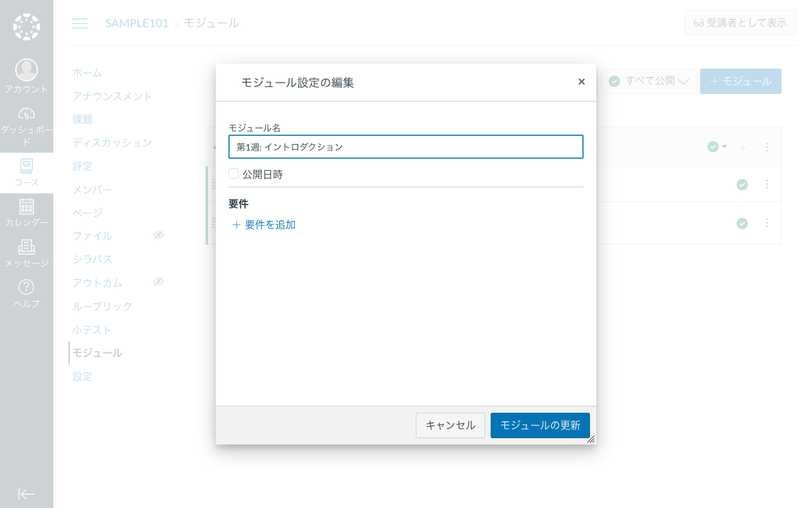Open the publish status dropdown on the module header
This screenshot has width=812, height=508.
click(x=718, y=147)
